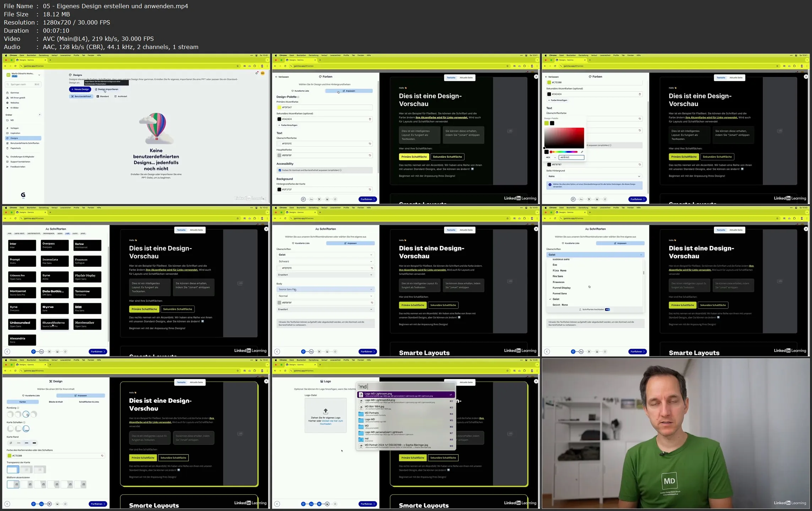
Task: Switch to the Archiviert designs tab
Action: 121,96
